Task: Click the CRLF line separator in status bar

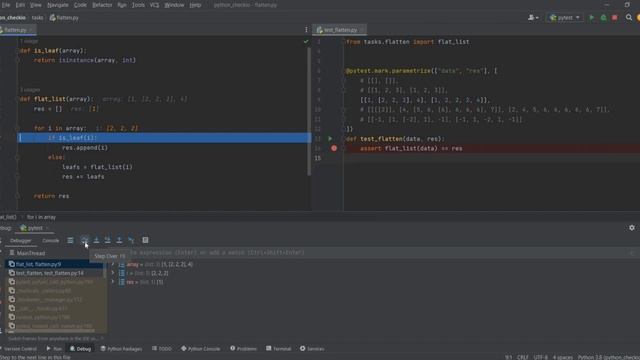Action: coord(522,357)
